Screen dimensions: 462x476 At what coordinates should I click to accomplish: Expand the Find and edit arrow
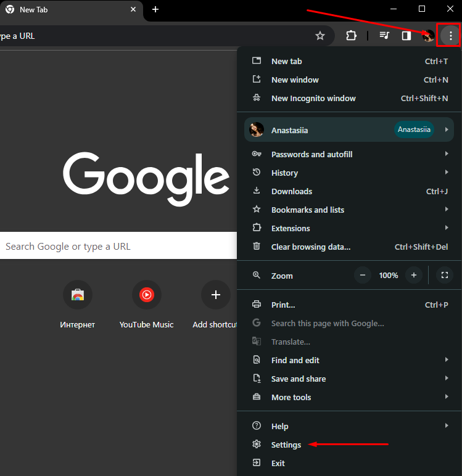pos(447,359)
